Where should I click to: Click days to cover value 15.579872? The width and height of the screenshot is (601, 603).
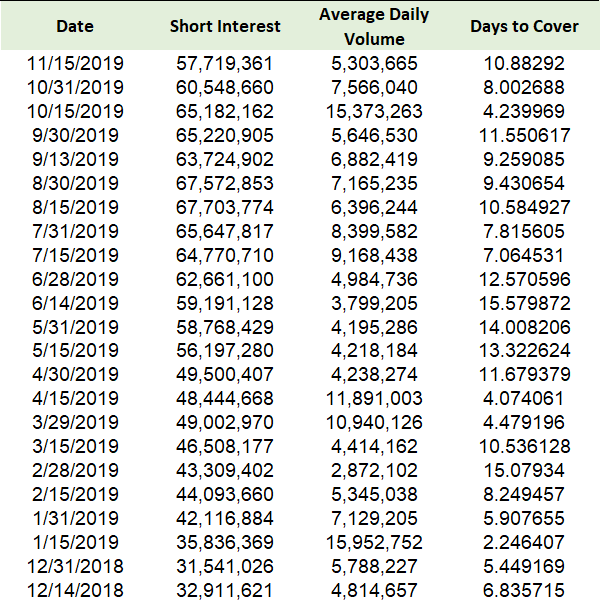point(524,303)
